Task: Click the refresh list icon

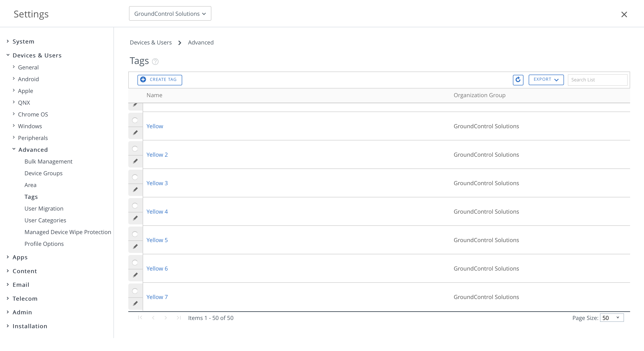Action: [x=518, y=80]
